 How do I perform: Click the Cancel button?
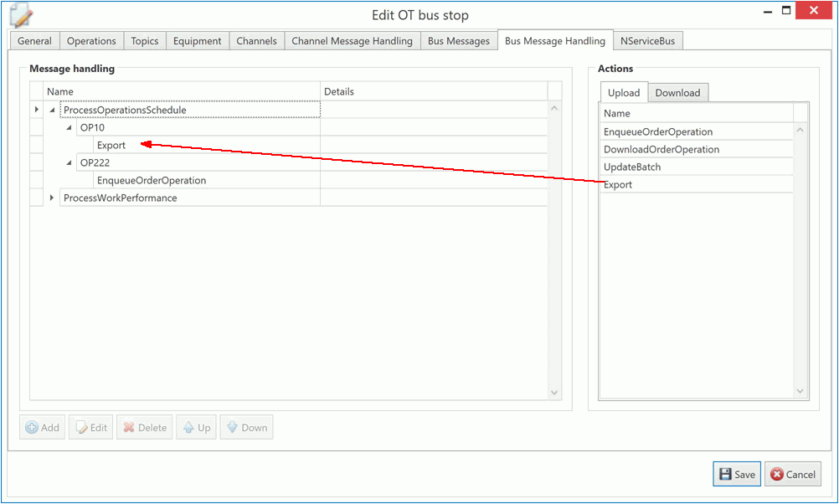pos(792,474)
